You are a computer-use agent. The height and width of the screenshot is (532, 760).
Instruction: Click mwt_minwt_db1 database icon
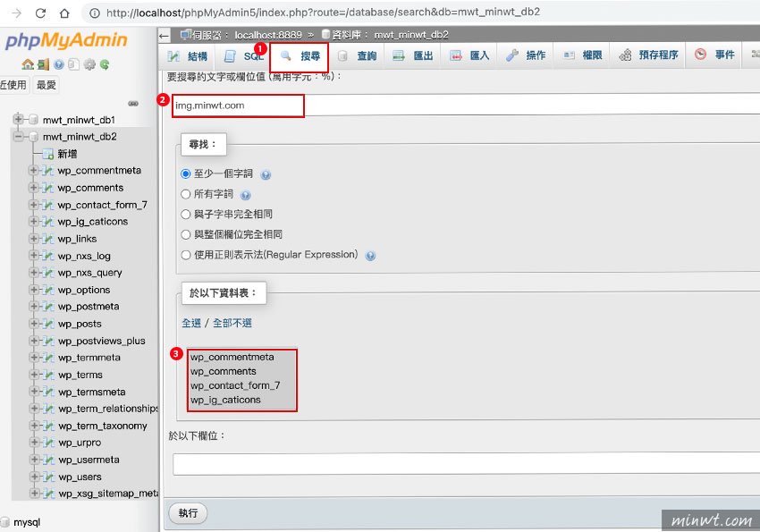pos(33,119)
